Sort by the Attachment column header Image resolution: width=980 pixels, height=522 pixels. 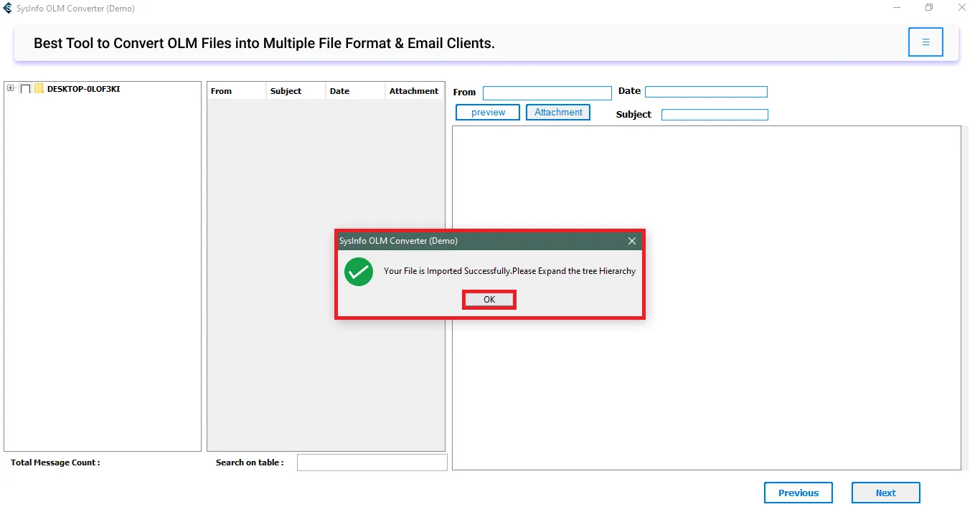coord(414,91)
